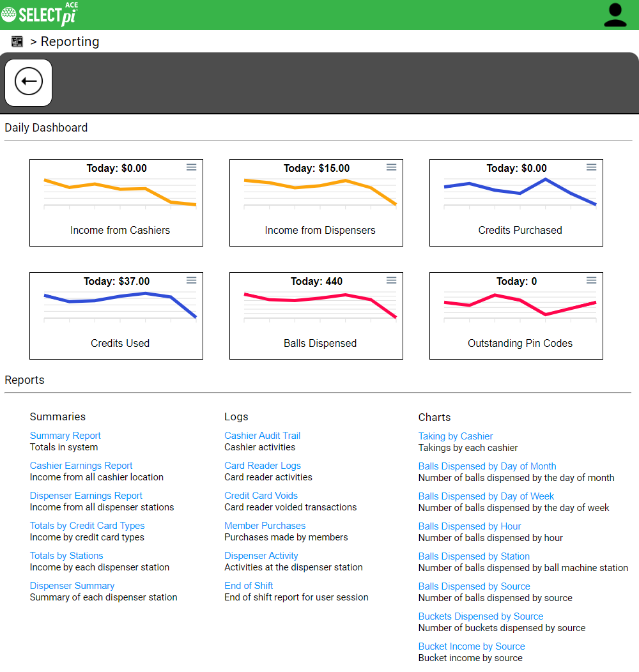Open Credits Purchased chart hamburger menu
This screenshot has height=672, width=639.
tap(591, 167)
